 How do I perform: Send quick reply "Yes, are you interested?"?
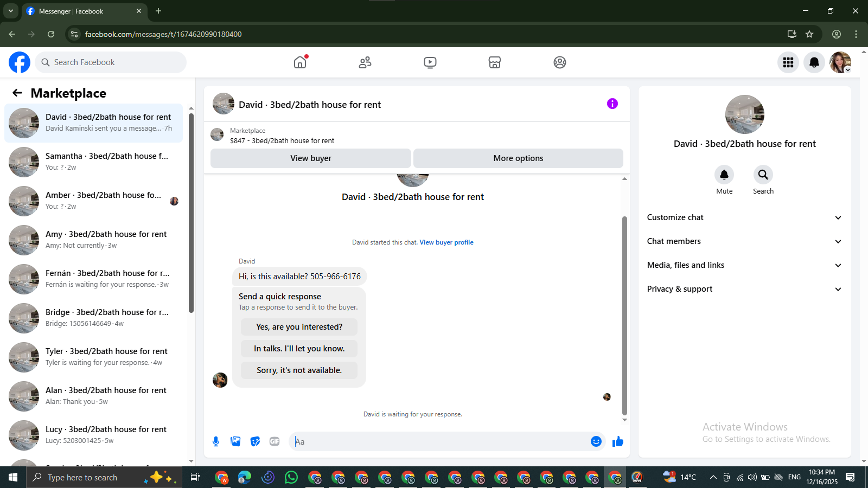[x=299, y=327]
